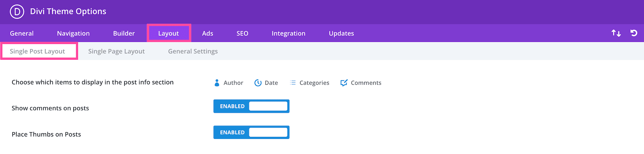Click the Author person icon
The image size is (644, 154).
click(217, 83)
